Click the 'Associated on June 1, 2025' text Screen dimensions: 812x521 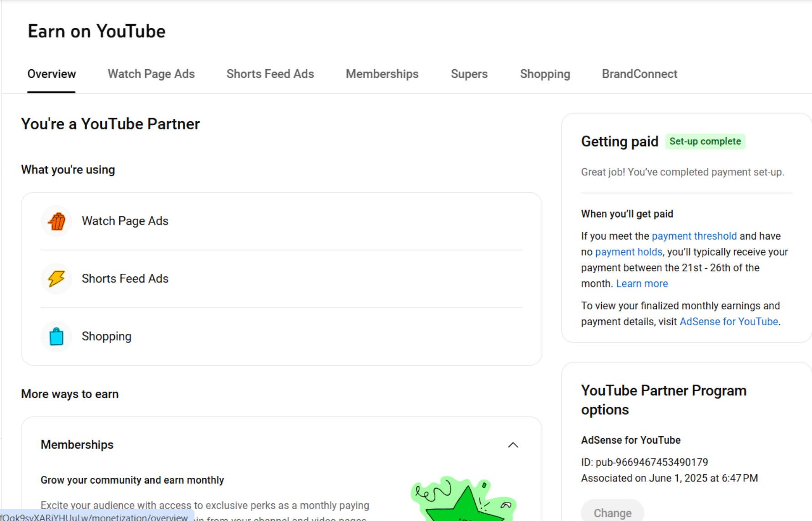click(669, 478)
